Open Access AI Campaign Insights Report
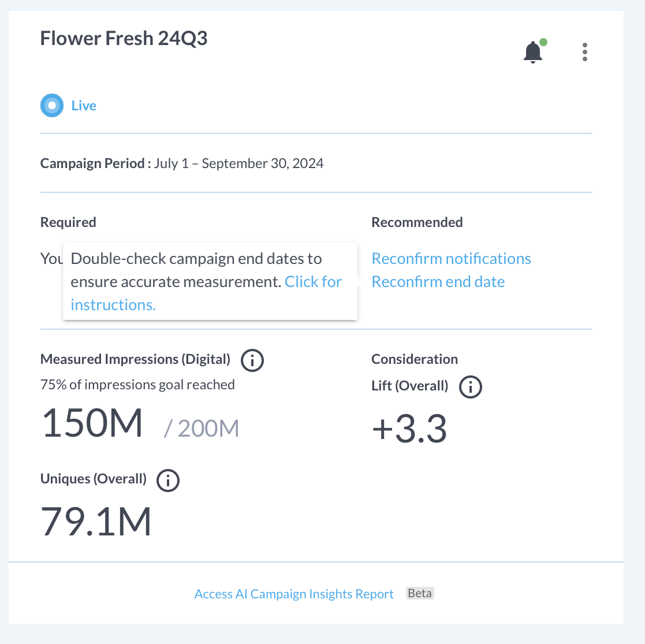This screenshot has height=644, width=645. click(x=294, y=594)
